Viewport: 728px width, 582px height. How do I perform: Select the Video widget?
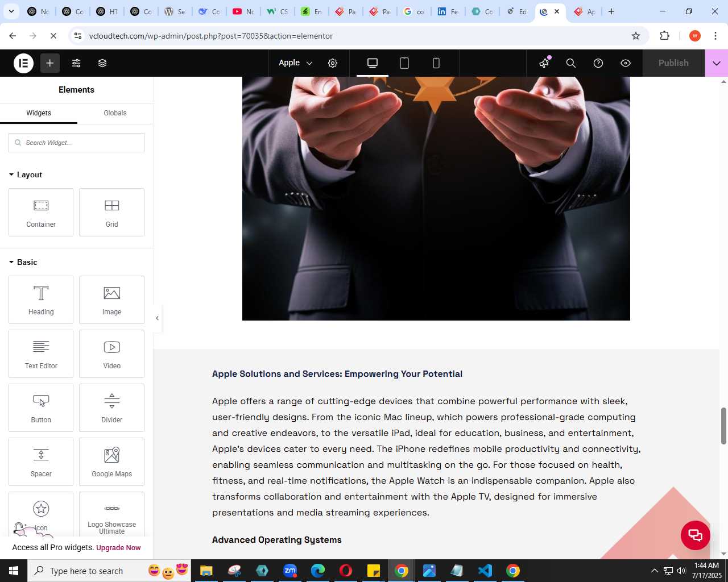[111, 354]
